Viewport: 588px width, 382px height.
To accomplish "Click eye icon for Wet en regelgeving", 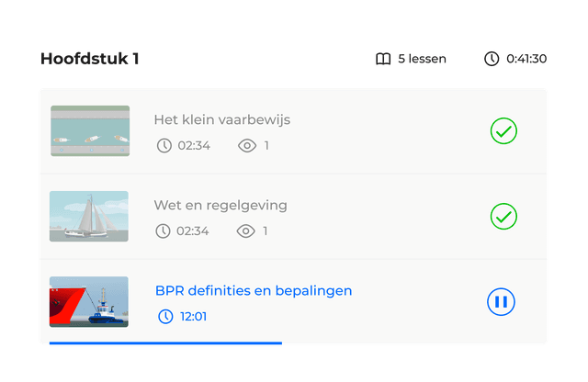I will tap(245, 230).
